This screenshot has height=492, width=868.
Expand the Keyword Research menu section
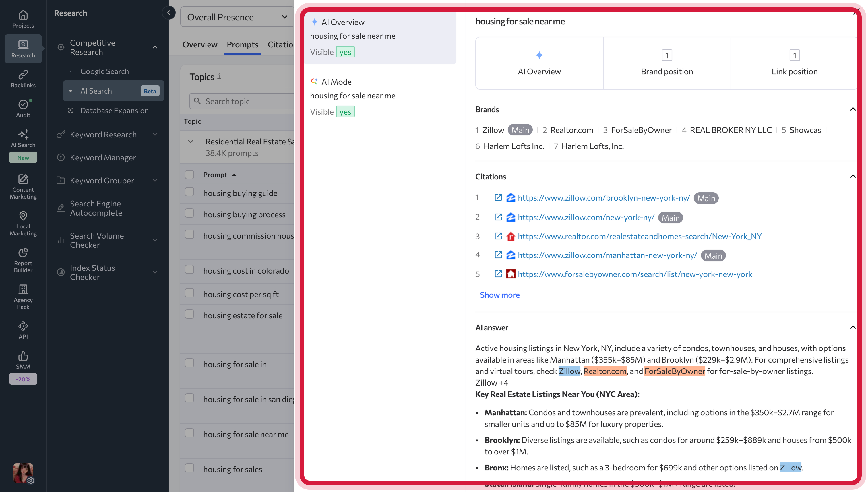click(x=155, y=135)
